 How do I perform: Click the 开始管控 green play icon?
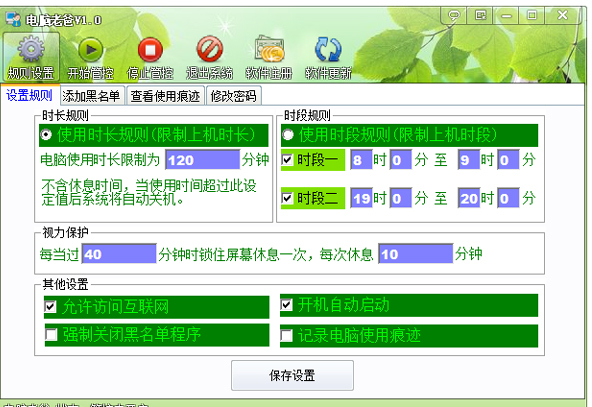[x=90, y=49]
